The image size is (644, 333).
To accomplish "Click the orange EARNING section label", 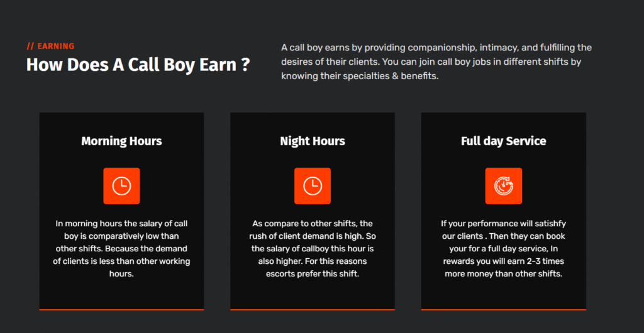I will 50,46.
